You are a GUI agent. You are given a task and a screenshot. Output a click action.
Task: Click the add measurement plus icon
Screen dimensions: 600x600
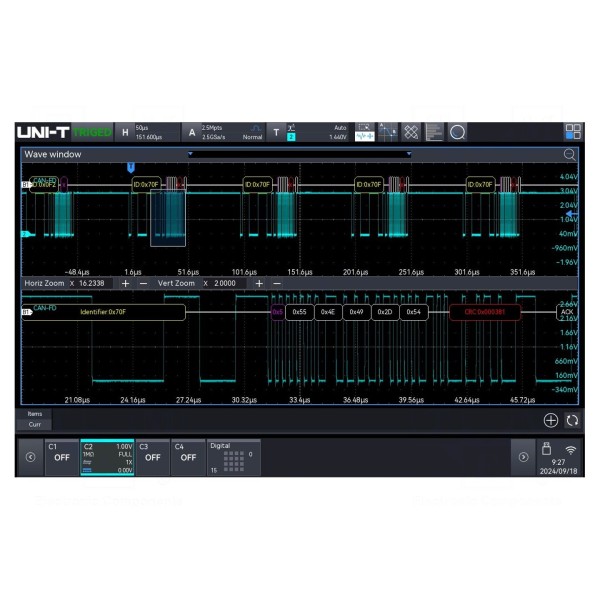click(x=550, y=421)
